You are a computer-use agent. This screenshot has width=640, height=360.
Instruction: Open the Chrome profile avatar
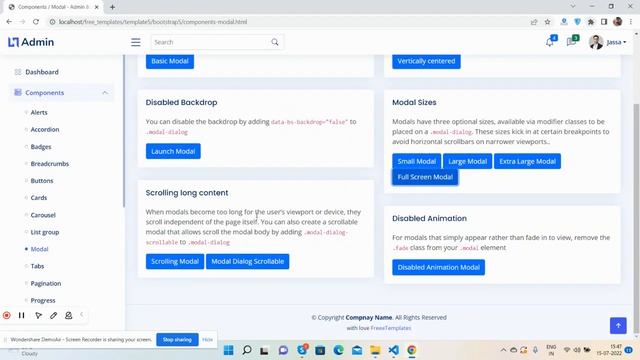coord(618,22)
